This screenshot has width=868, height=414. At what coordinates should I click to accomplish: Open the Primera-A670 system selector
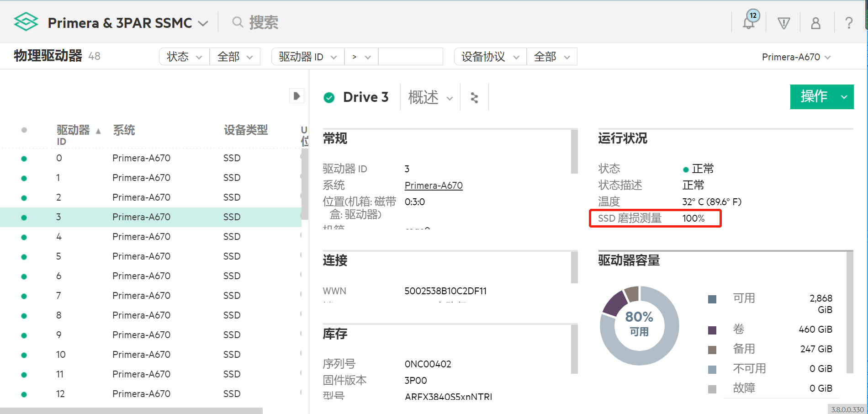[796, 57]
